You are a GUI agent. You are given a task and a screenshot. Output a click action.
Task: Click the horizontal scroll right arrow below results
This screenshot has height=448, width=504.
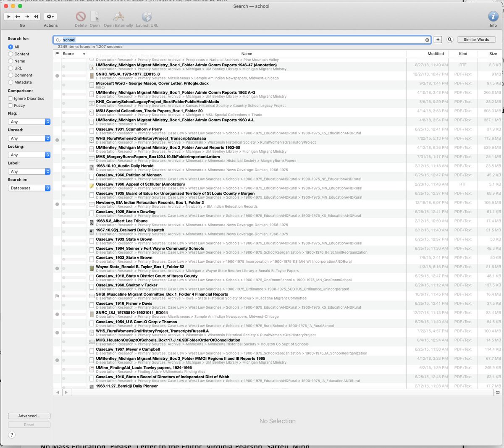click(x=66, y=393)
